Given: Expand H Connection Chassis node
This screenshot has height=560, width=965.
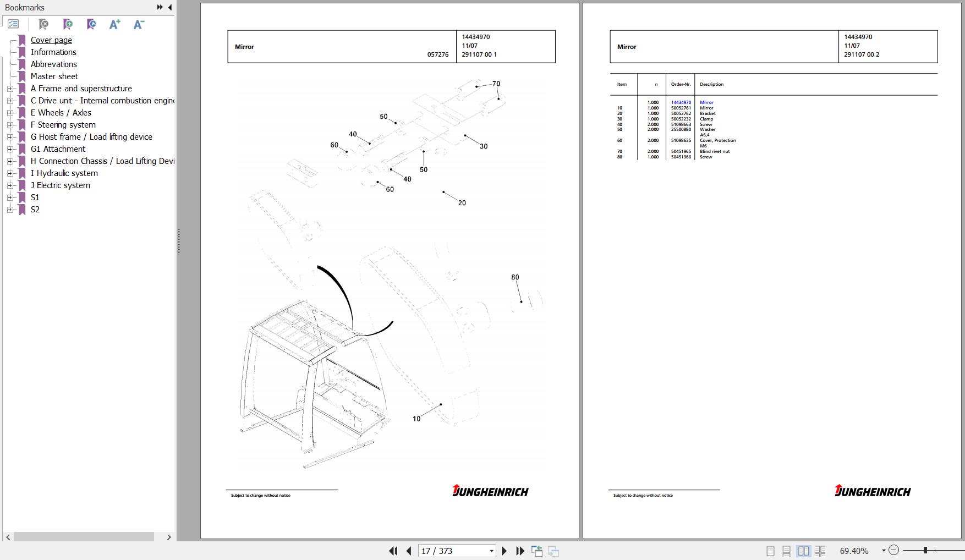Looking at the screenshot, I should pyautogui.click(x=10, y=161).
